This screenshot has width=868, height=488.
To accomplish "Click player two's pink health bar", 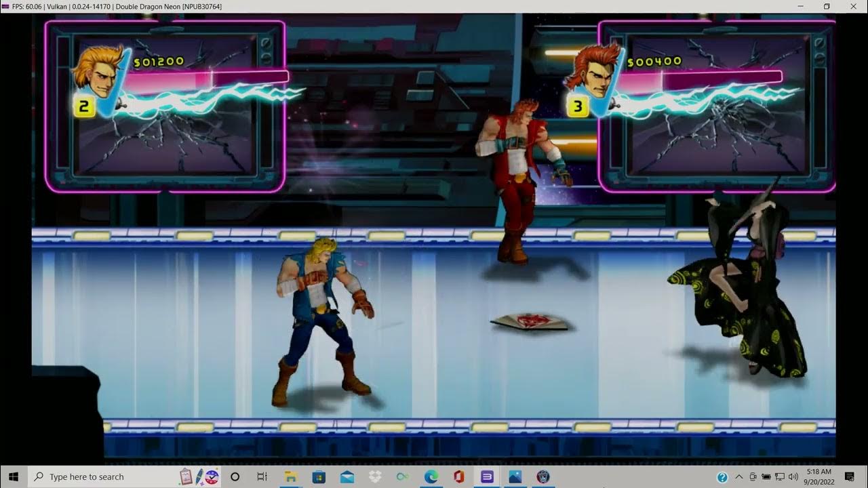I will 701,81.
